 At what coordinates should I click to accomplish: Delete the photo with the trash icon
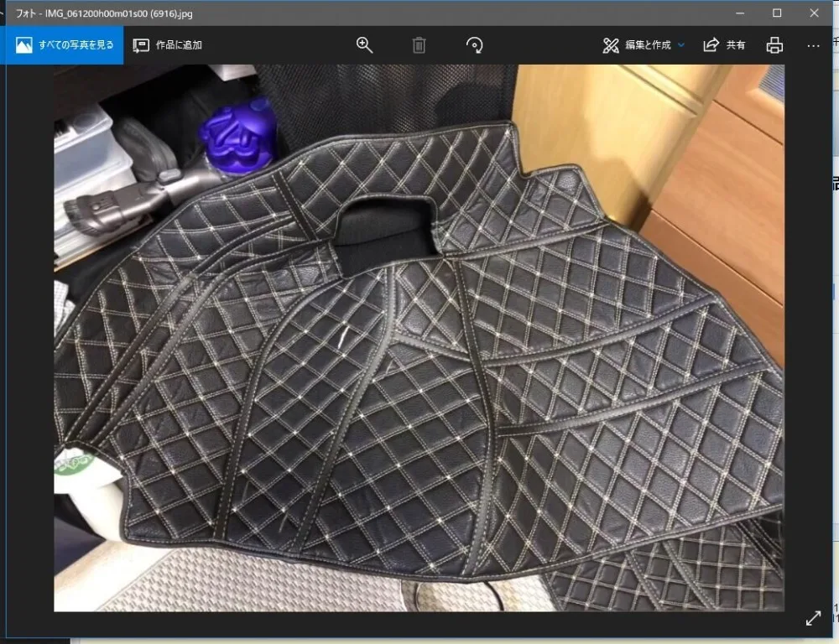pos(419,45)
